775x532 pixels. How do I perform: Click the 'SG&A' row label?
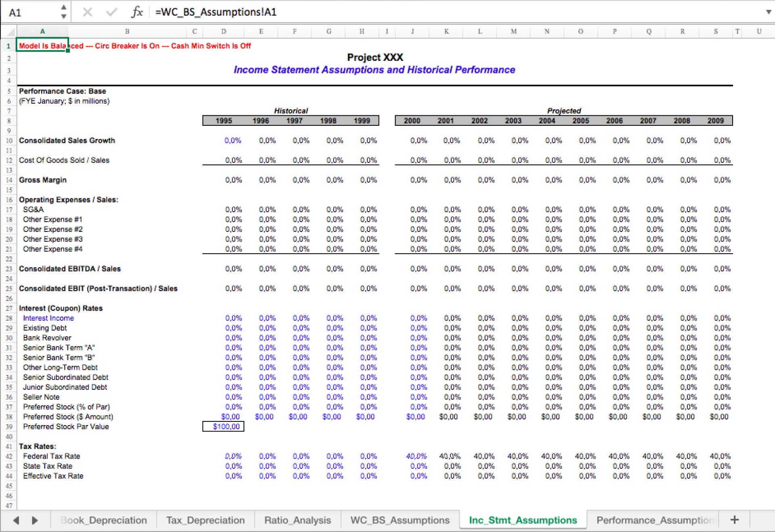tap(33, 210)
